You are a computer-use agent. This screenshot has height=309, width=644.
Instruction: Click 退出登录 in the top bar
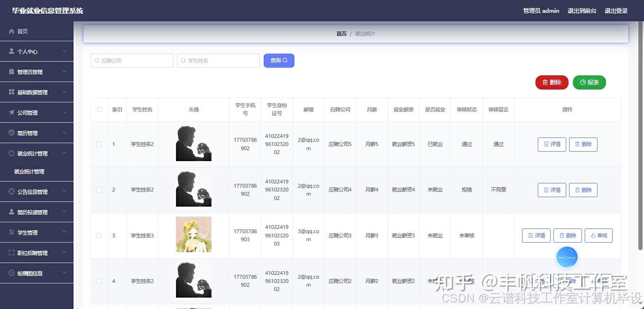616,10
